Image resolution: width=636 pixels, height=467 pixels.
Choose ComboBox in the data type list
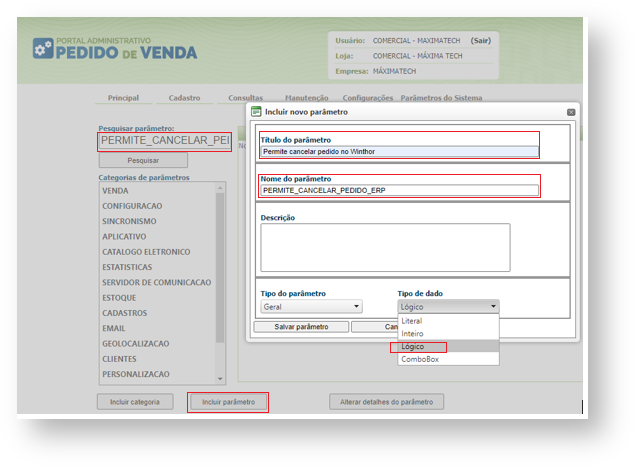[x=448, y=359]
